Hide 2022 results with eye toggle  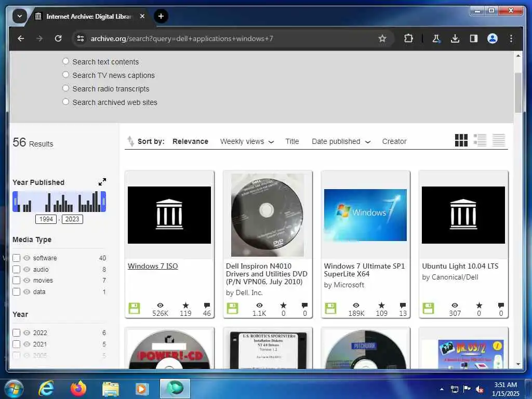pos(27,333)
